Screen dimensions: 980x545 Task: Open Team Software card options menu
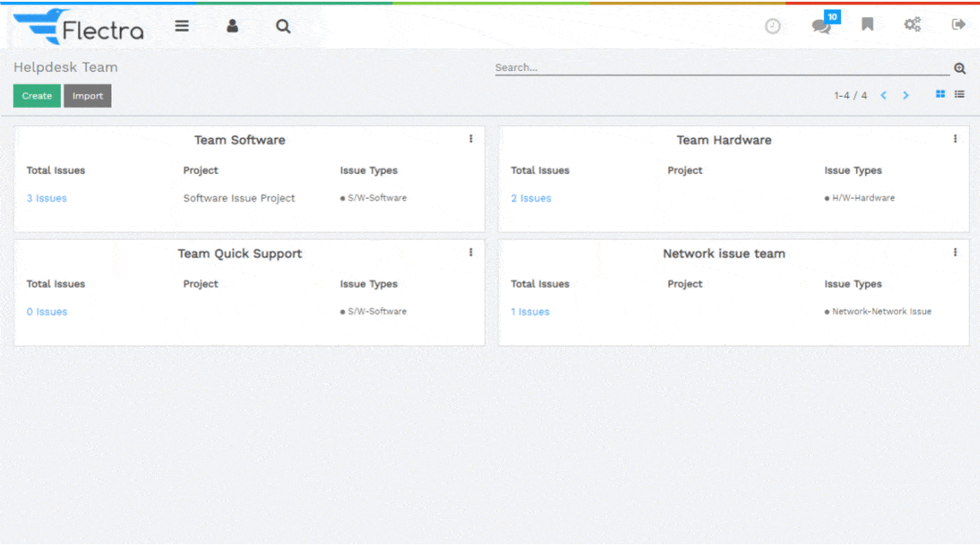click(471, 139)
